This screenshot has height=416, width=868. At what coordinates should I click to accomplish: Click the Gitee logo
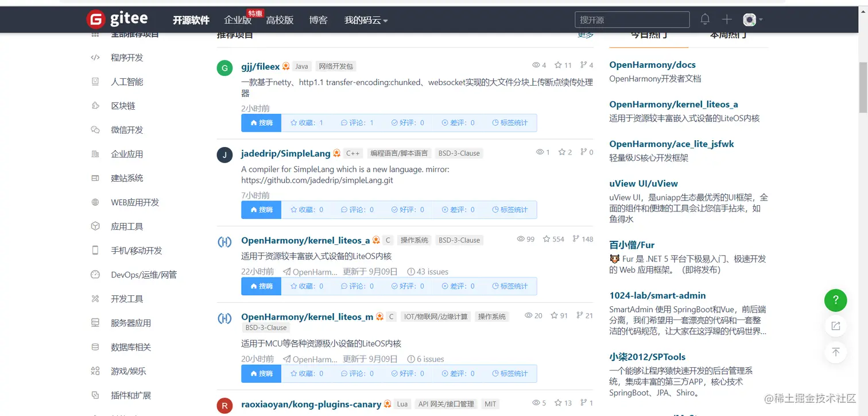click(x=117, y=20)
